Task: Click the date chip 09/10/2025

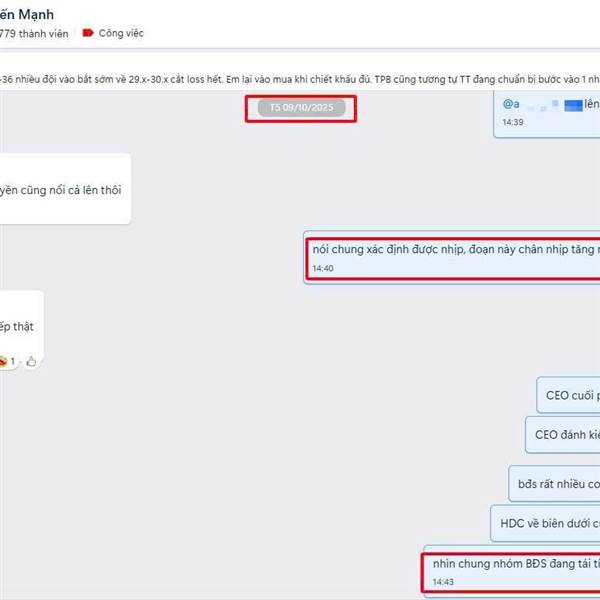Action: [302, 108]
